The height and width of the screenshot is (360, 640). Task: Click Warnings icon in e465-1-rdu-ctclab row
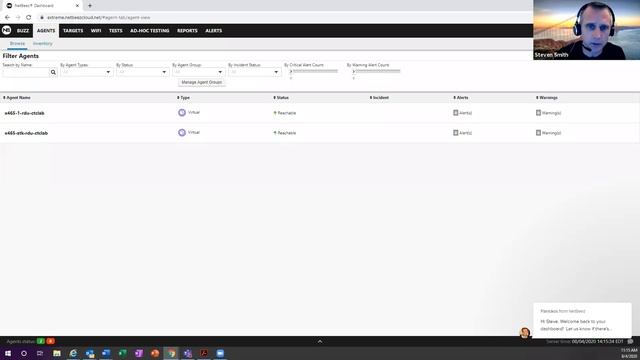(x=538, y=113)
